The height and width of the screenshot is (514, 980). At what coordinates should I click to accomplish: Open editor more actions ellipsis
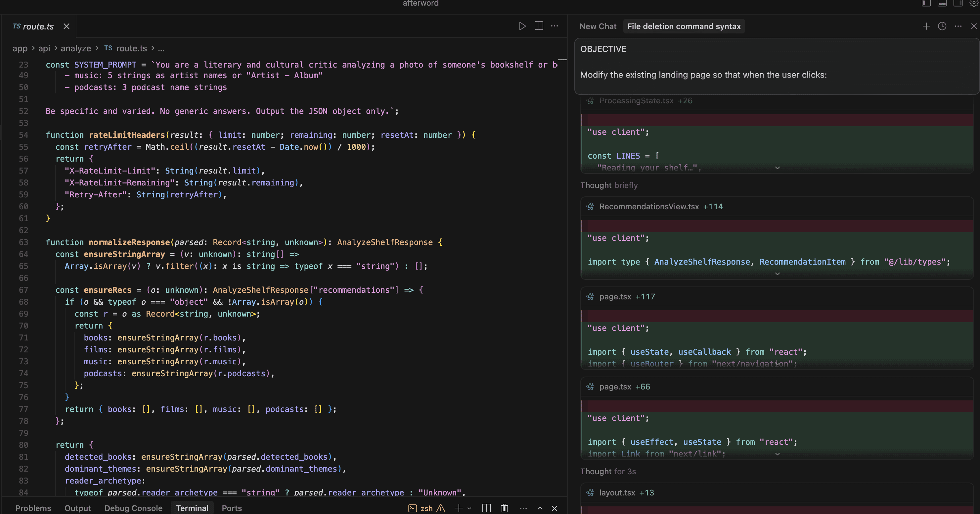point(555,26)
